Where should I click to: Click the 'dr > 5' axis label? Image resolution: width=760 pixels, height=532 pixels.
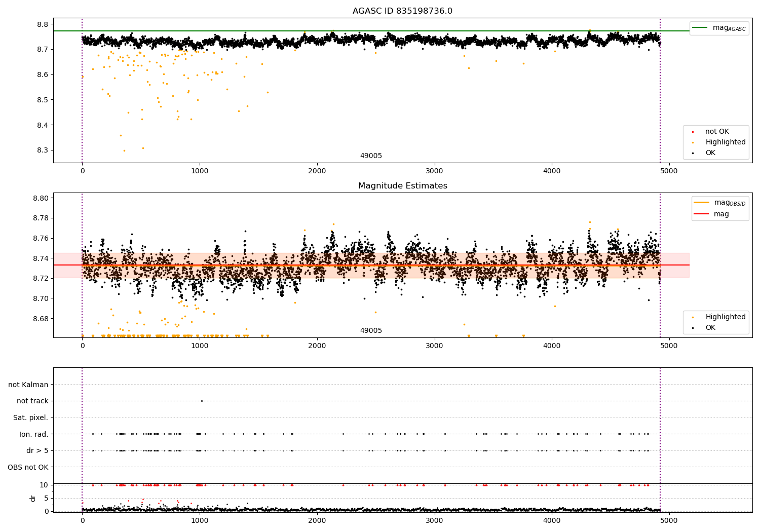click(37, 451)
